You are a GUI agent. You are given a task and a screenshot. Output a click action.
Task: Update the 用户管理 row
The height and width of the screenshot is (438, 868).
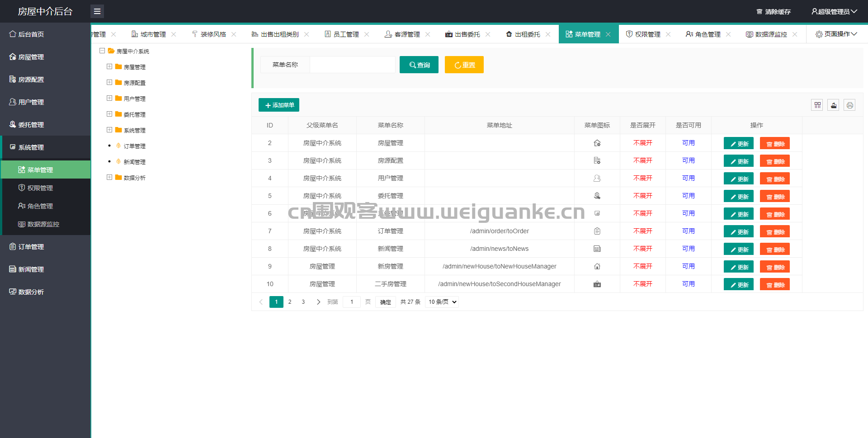pyautogui.click(x=739, y=179)
